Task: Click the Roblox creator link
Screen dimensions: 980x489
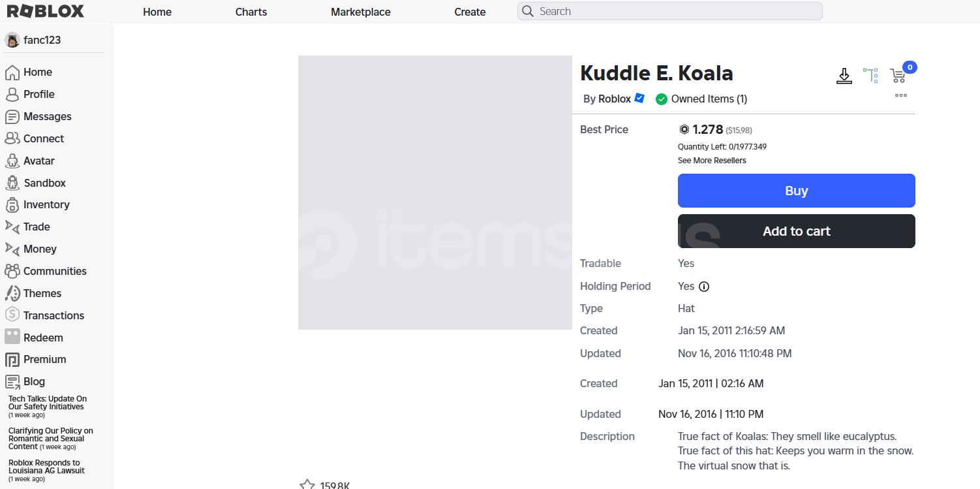Action: pyautogui.click(x=615, y=99)
